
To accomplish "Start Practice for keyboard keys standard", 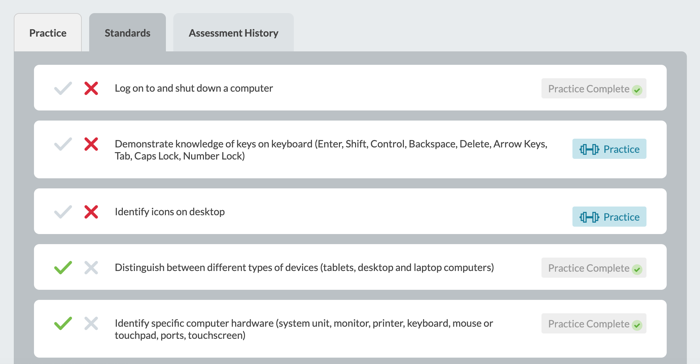I will (x=609, y=149).
